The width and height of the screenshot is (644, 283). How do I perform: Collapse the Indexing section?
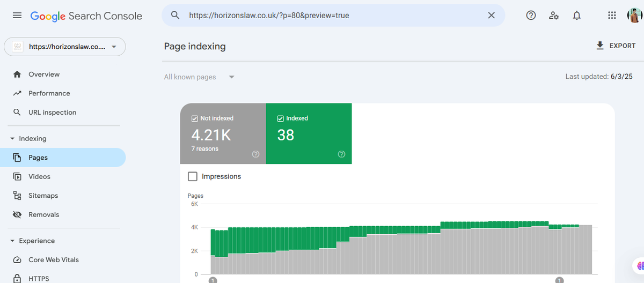click(29, 139)
